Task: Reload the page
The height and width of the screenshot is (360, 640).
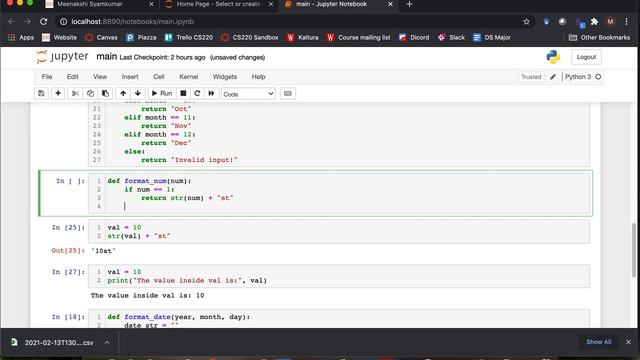Action: (43, 22)
